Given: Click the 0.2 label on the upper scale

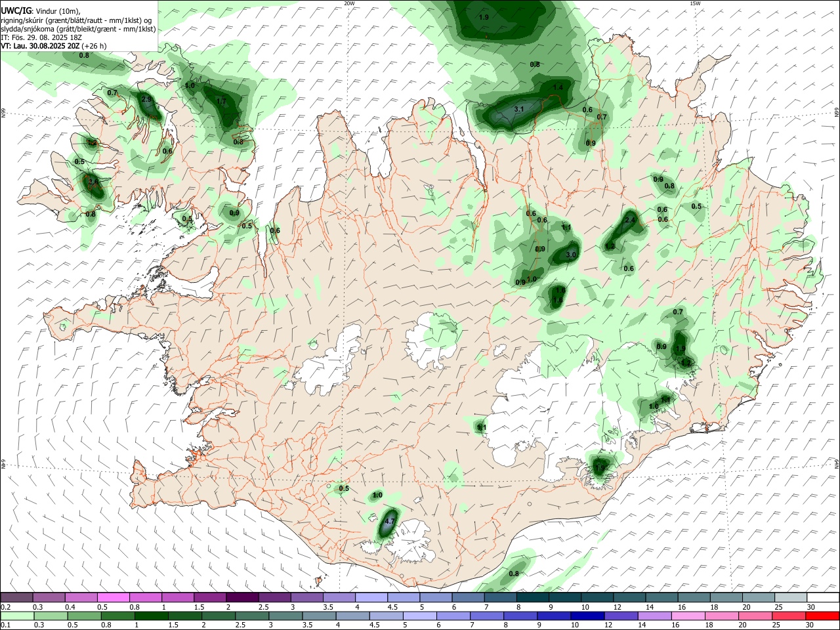Looking at the screenshot, I should point(5,607).
